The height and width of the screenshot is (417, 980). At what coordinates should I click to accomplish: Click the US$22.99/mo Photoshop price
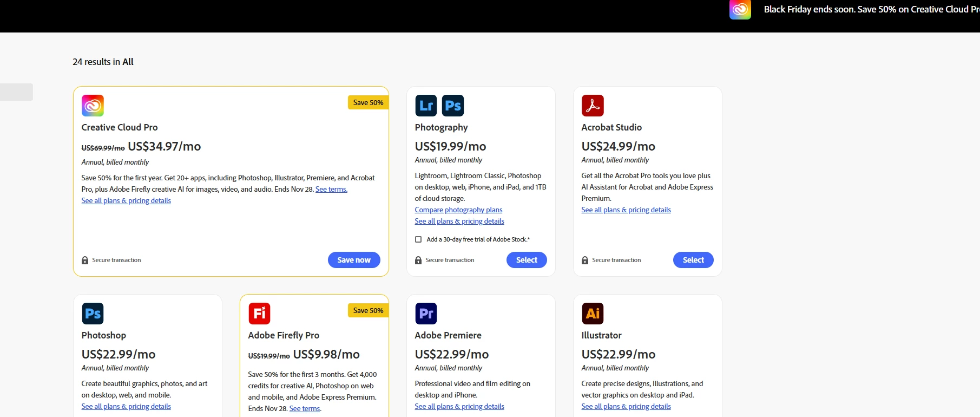point(119,354)
